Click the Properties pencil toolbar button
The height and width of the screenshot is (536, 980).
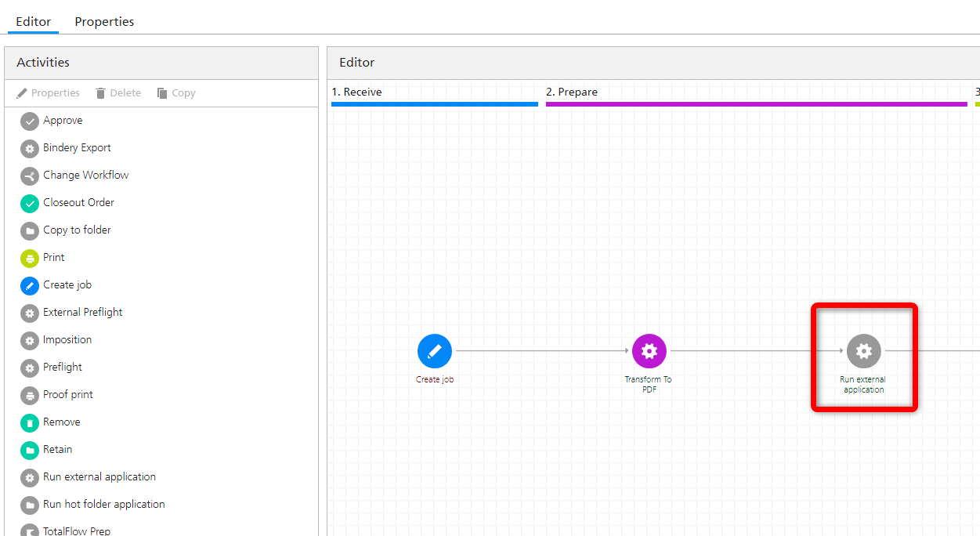pos(48,93)
